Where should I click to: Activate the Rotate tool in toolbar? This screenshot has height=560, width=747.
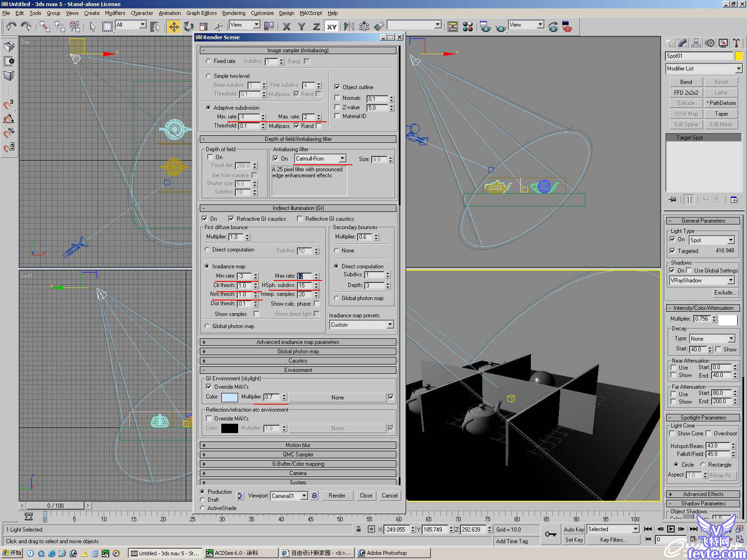(188, 27)
